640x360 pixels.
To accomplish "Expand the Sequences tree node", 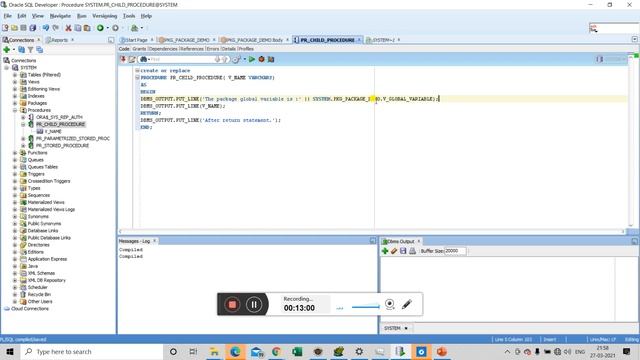I will coord(15,195).
